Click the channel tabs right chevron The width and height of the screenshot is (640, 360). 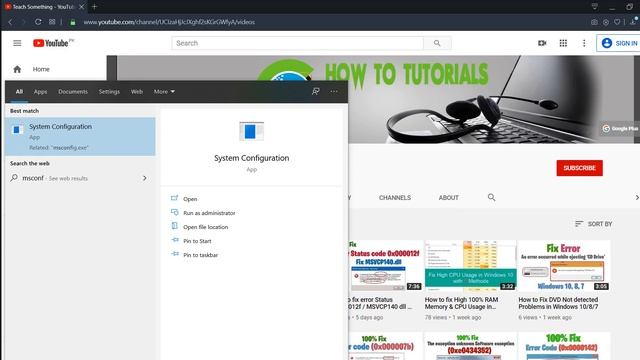(636, 198)
